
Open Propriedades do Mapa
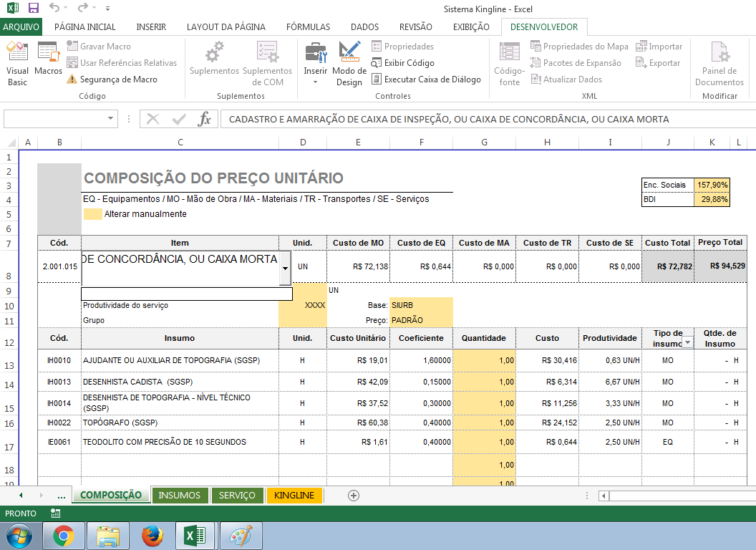pos(579,47)
